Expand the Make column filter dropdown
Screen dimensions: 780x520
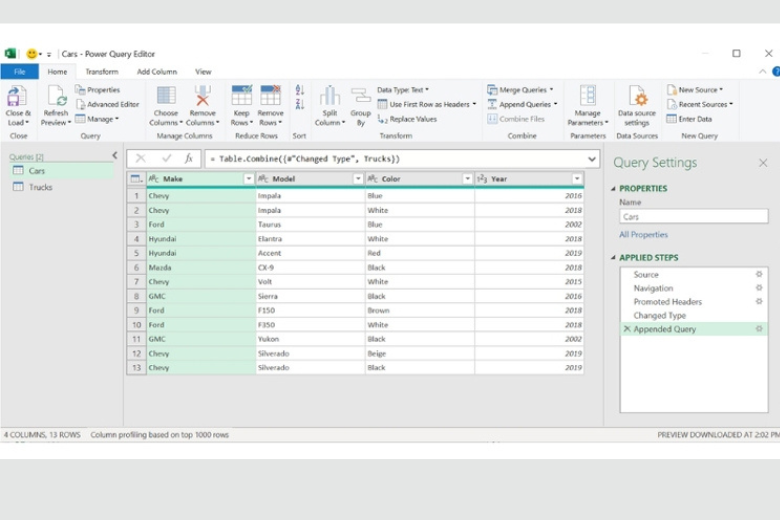click(x=248, y=179)
